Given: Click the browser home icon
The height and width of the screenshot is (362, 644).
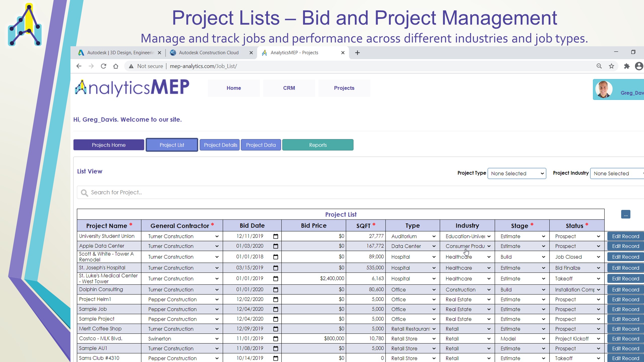Looking at the screenshot, I should (116, 66).
